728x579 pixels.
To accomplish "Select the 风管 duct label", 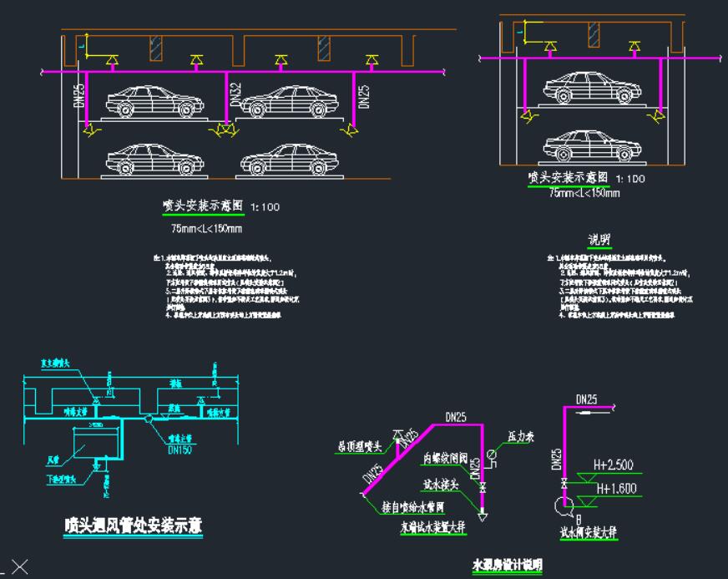I will [53, 460].
